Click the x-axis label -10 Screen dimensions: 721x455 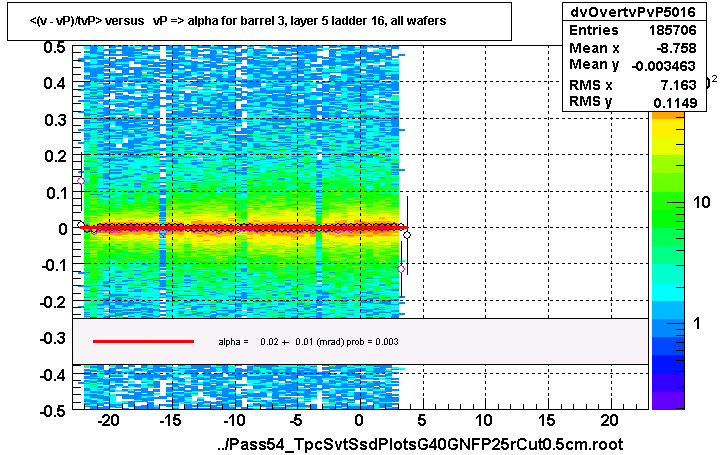234,420
